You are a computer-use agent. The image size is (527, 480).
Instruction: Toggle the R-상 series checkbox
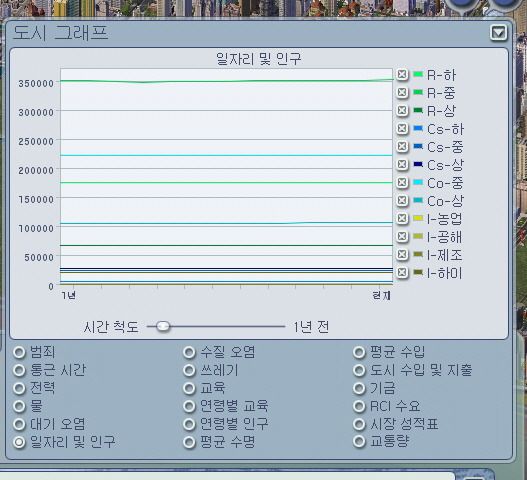click(x=402, y=110)
